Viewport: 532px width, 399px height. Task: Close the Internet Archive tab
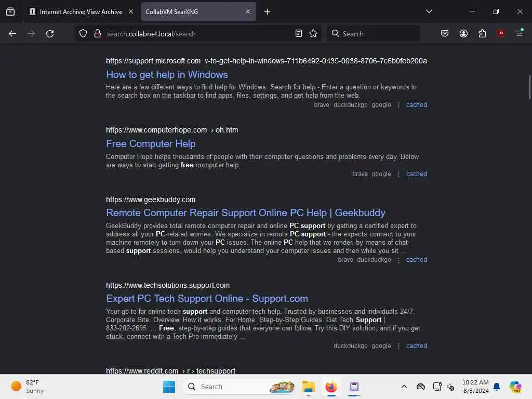point(131,11)
